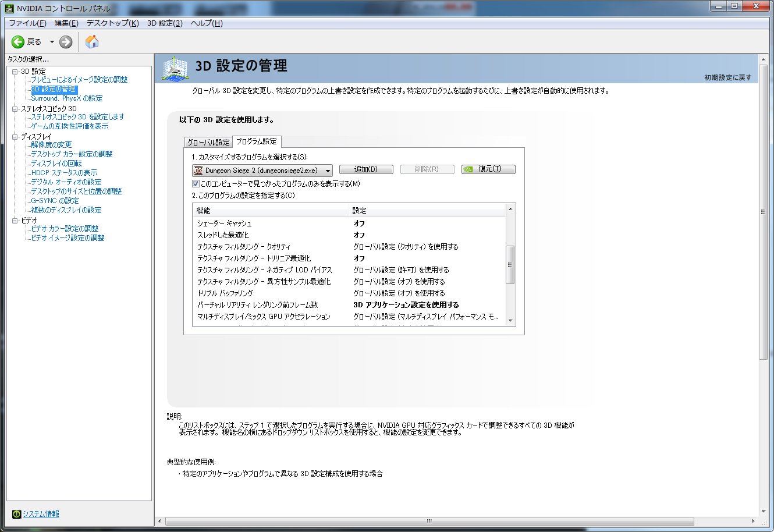Screen dimensions: 774x532
Task: Click the settings list vertical scrollbar thumb
Action: [x=510, y=265]
